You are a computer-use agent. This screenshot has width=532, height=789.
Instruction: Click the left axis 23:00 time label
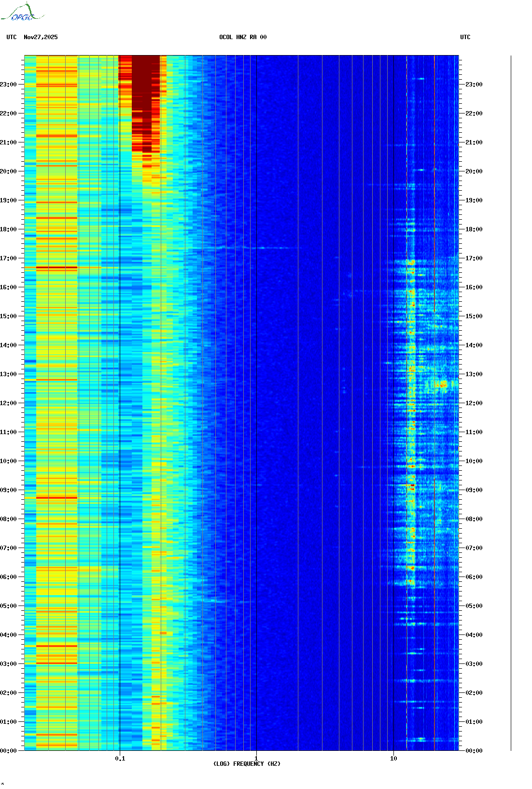coord(8,85)
